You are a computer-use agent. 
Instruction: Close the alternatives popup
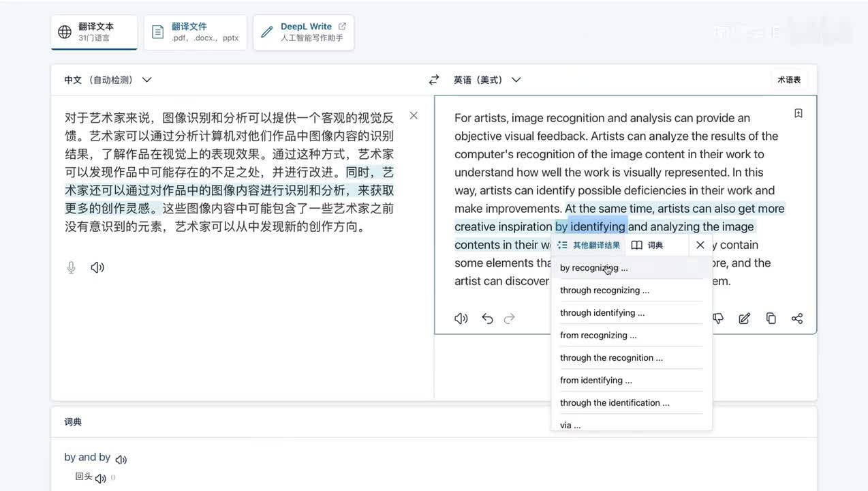[x=700, y=245]
